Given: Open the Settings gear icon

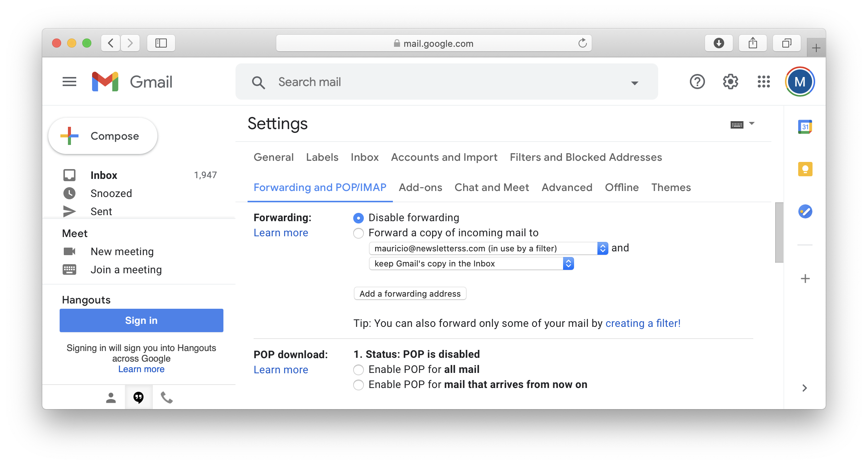Looking at the screenshot, I should point(730,82).
